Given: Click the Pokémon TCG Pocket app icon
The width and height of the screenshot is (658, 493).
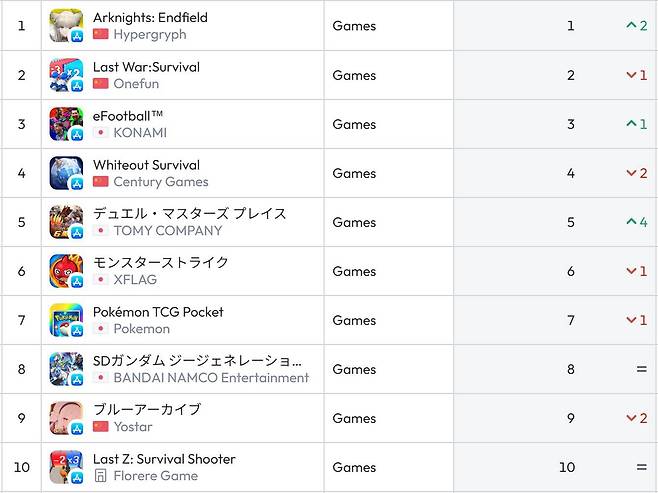Looking at the screenshot, I should click(x=66, y=320).
